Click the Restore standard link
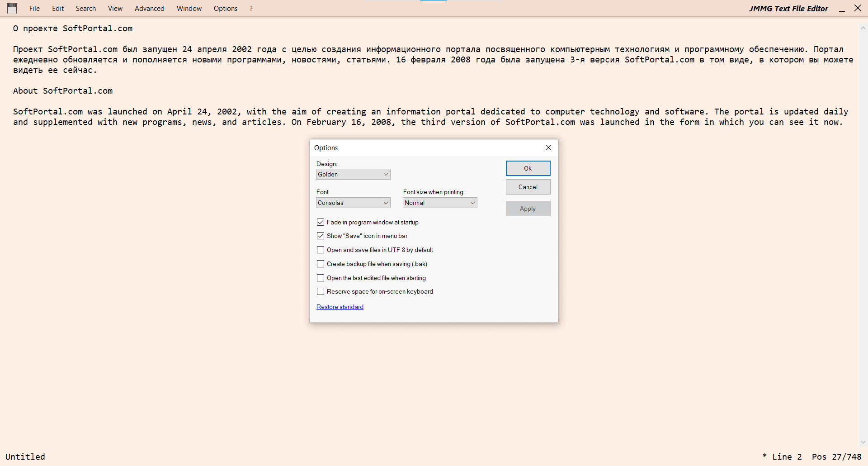 [x=340, y=307]
